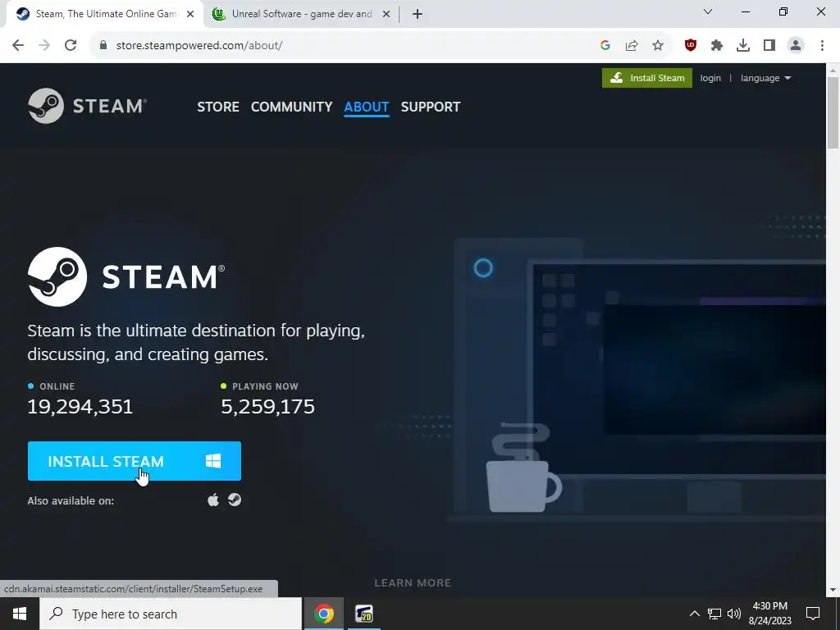This screenshot has width=840, height=630.
Task: Open the STORE menu
Action: 218,107
